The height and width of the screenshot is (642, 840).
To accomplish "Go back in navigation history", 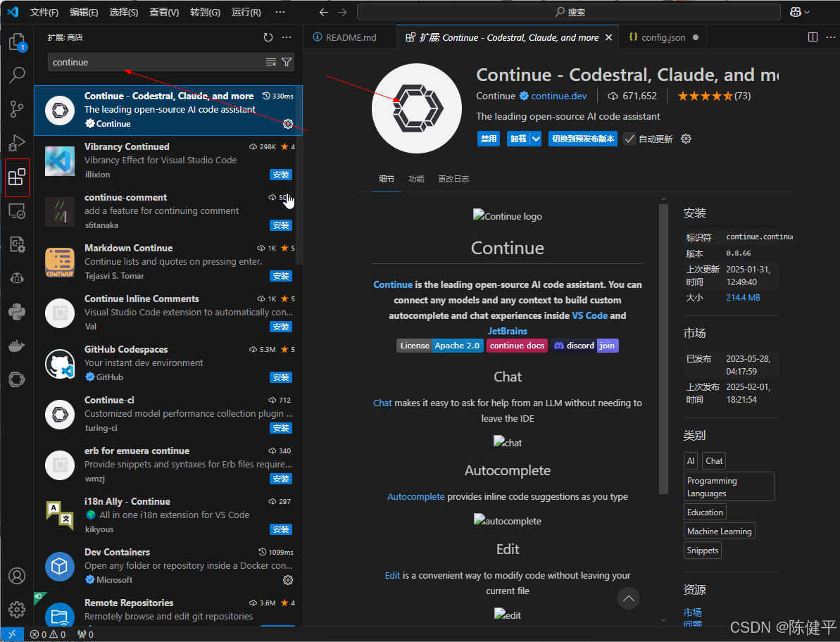I will [x=323, y=12].
